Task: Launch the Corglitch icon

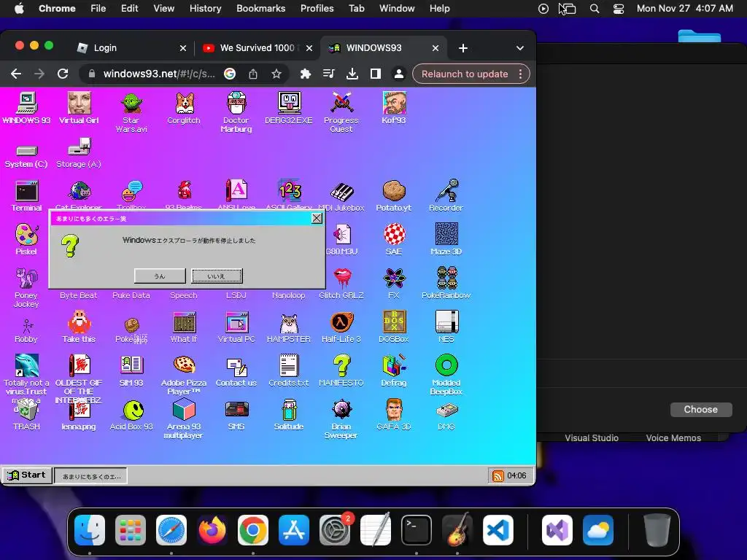Action: point(184,108)
